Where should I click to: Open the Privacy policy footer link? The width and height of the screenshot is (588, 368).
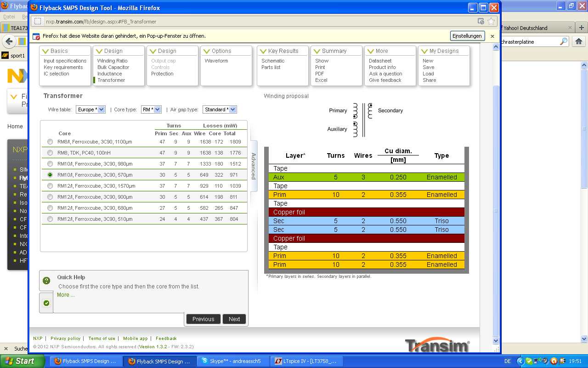point(65,339)
